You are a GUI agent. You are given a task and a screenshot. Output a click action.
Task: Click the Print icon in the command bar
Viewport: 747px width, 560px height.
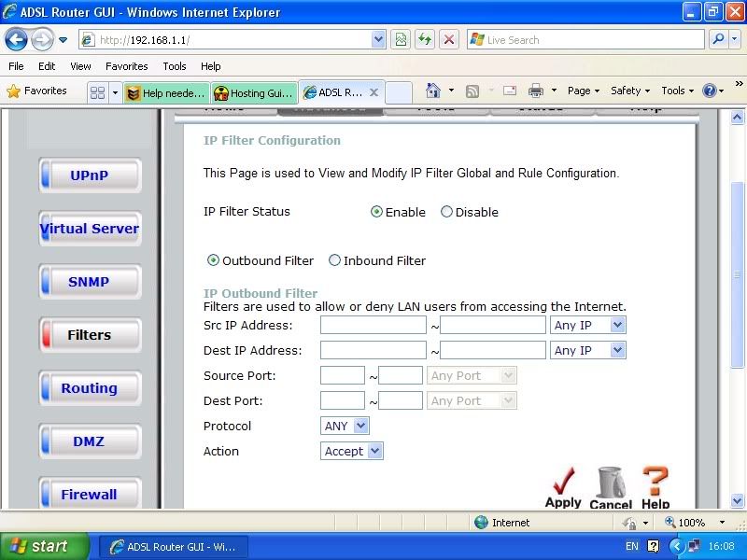536,91
